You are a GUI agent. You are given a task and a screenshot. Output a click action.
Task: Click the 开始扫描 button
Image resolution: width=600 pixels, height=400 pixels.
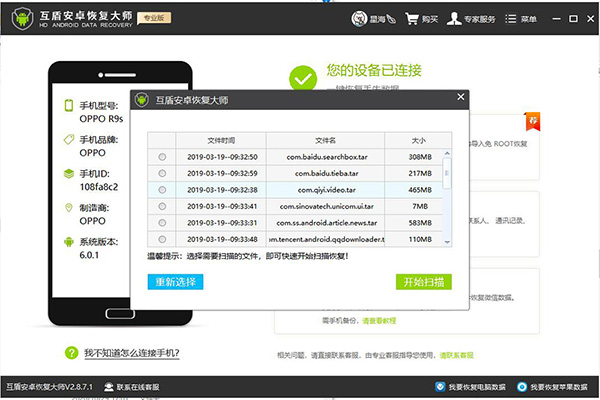424,282
